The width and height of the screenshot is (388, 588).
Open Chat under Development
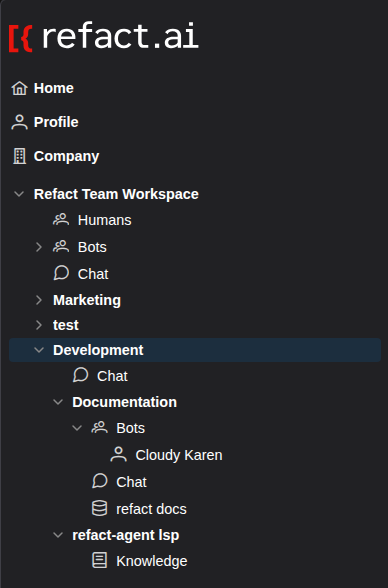(x=112, y=376)
